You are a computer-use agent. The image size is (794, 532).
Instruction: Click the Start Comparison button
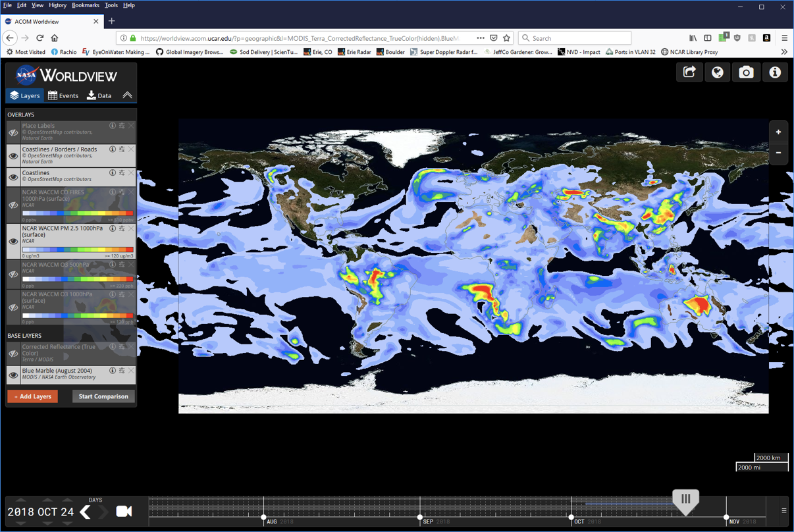(103, 396)
